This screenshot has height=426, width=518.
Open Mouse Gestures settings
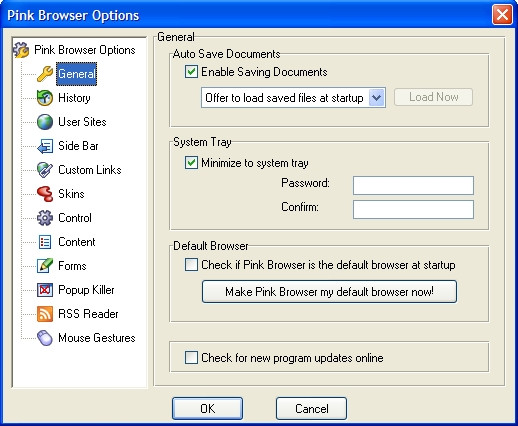pyautogui.click(x=97, y=338)
